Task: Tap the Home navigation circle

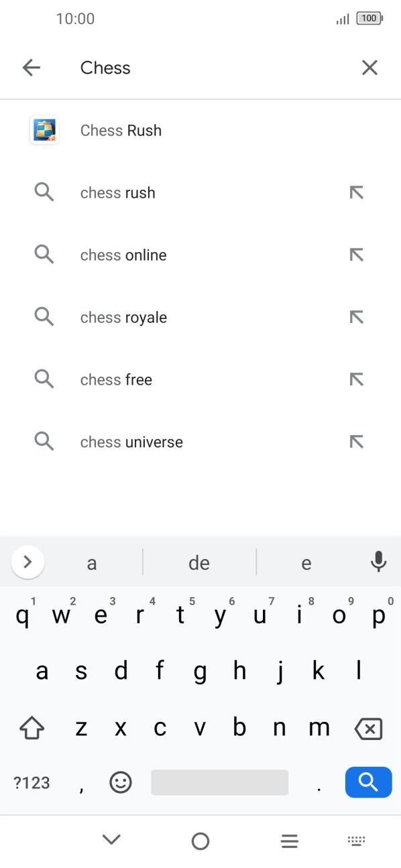Action: coord(200,840)
